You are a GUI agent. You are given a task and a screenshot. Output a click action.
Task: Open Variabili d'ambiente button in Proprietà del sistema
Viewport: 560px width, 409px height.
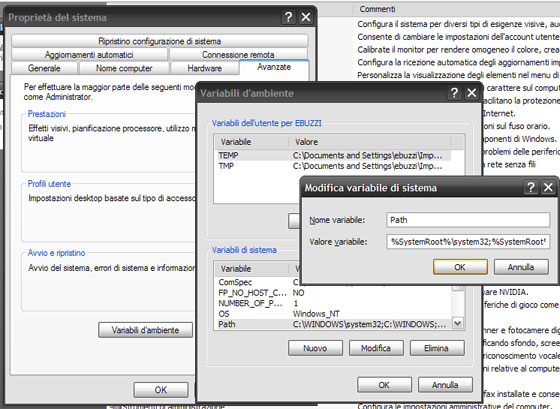pos(145,330)
